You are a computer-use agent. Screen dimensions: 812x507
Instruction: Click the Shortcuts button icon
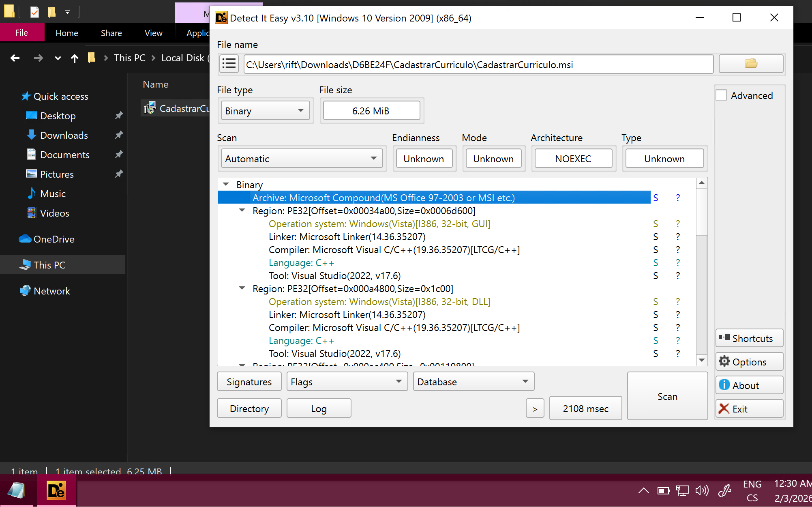tap(724, 338)
